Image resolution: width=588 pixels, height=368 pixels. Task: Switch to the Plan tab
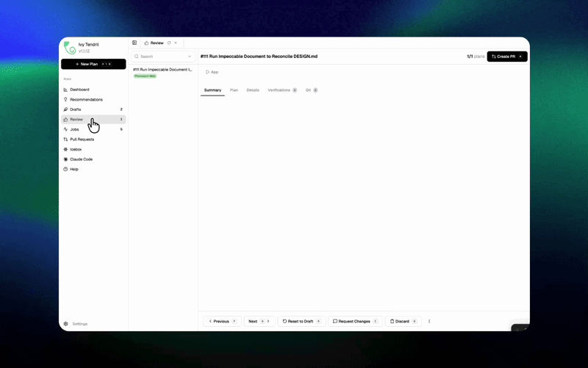pos(234,90)
